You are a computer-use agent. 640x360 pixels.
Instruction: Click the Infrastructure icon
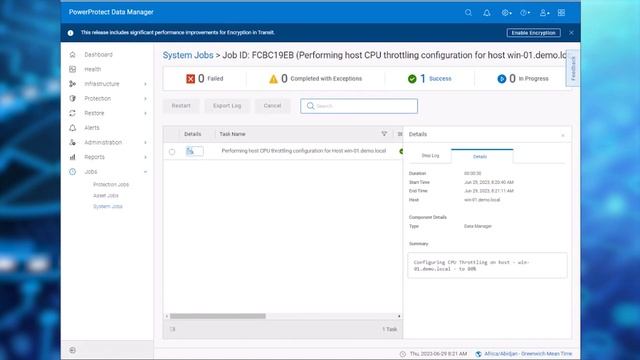tap(73, 84)
